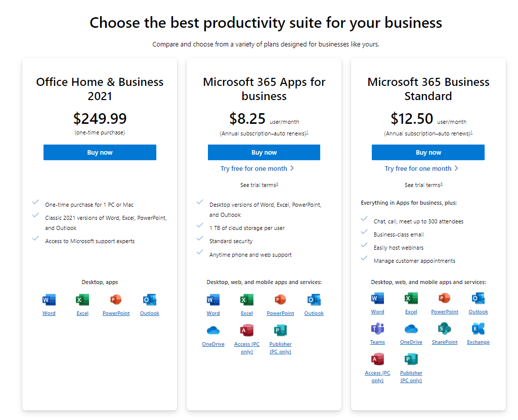
Task: Open PowerPoint icon in Apps for business
Action: (280, 300)
